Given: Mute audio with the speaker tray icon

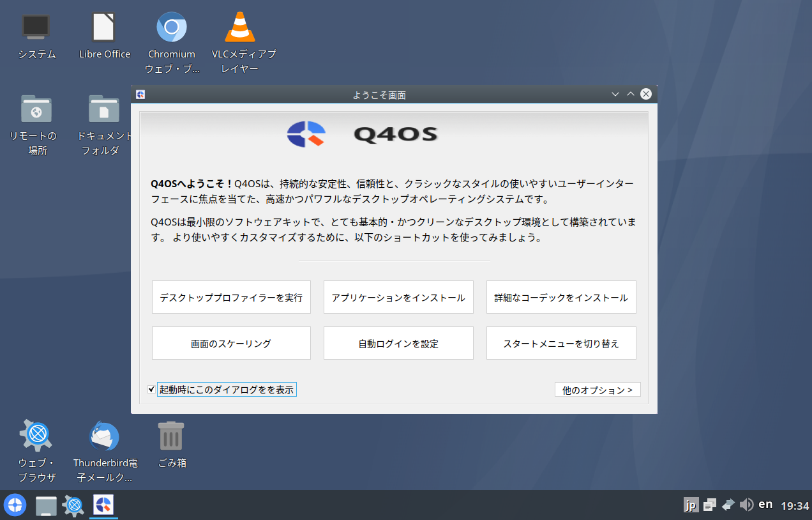Looking at the screenshot, I should [x=746, y=505].
